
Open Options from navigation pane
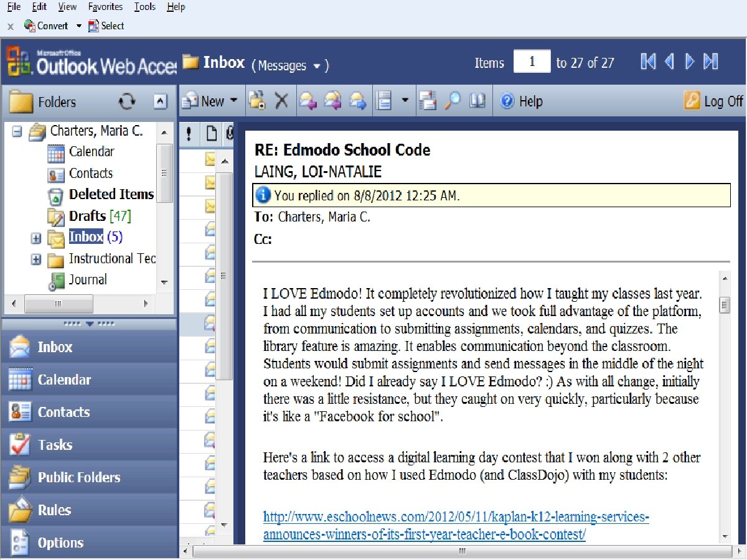point(89,543)
